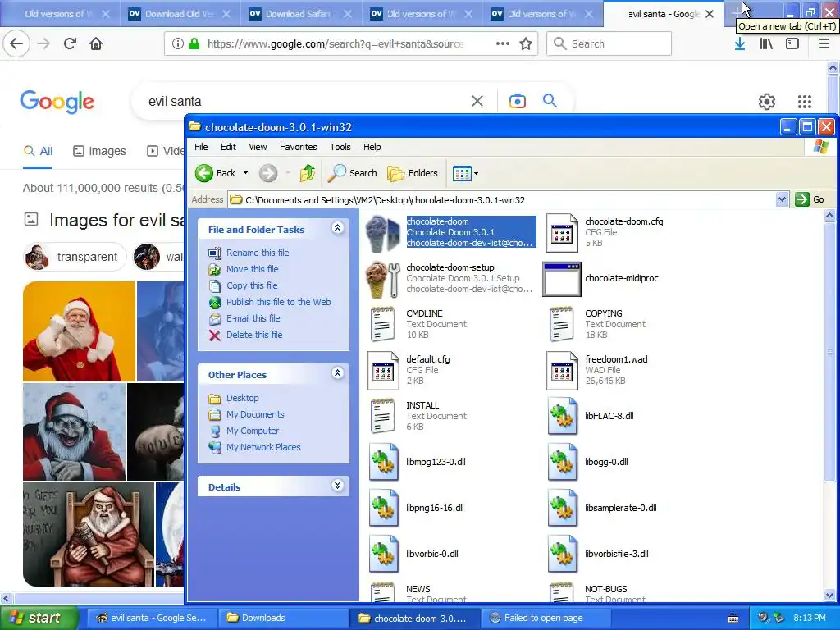Select the libogg-0.dll icon
840x630 pixels.
coord(562,463)
